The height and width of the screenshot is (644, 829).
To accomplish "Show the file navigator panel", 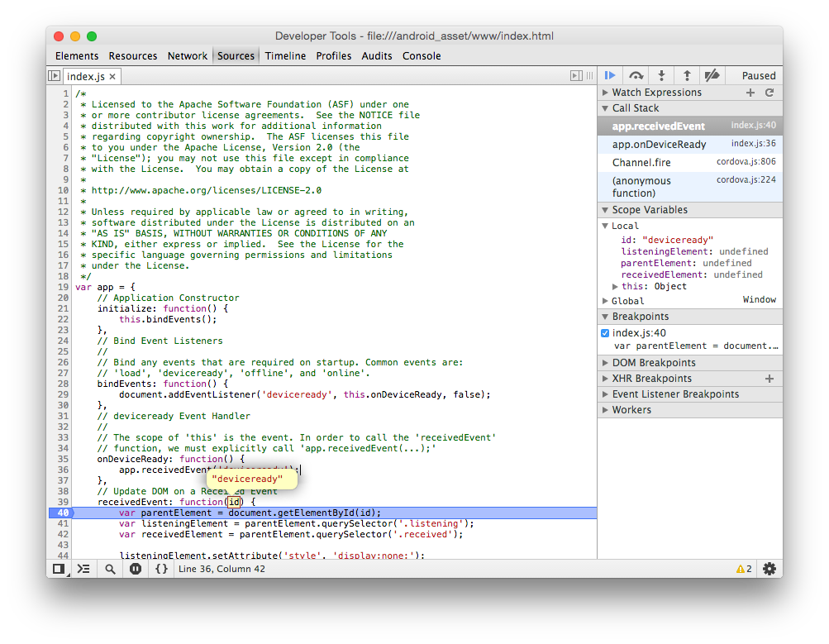I will [x=54, y=76].
